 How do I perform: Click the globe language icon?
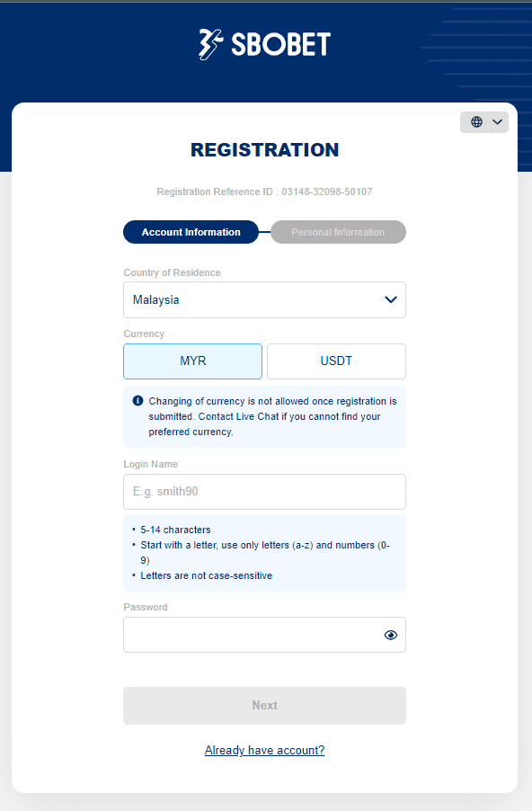tap(476, 122)
